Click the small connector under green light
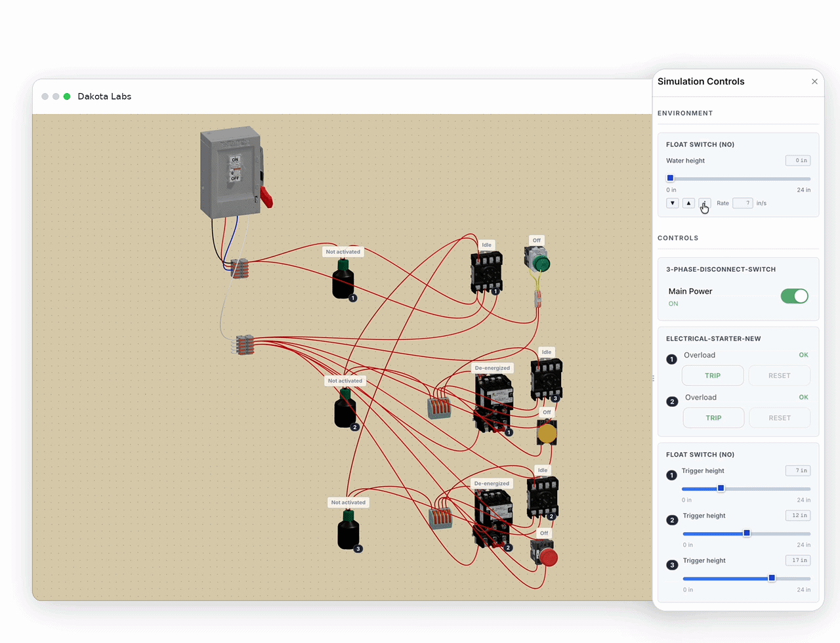This screenshot has width=840, height=643. (x=537, y=299)
